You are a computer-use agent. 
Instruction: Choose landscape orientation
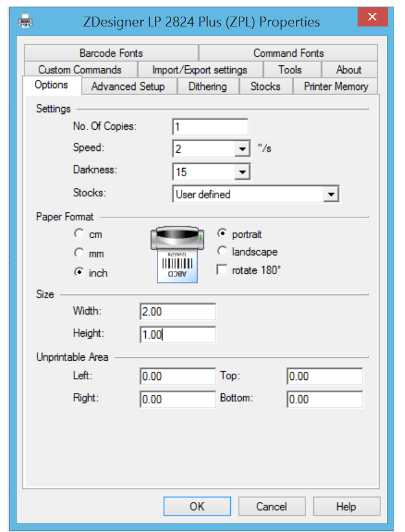click(222, 252)
